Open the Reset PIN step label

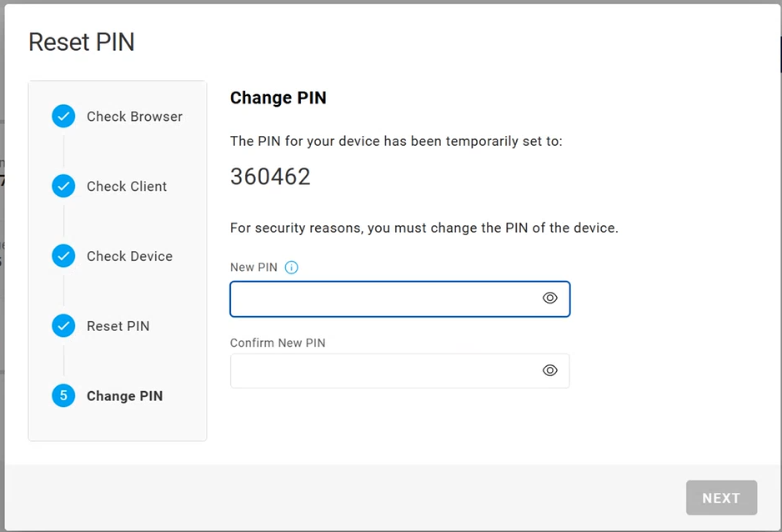pyautogui.click(x=118, y=326)
